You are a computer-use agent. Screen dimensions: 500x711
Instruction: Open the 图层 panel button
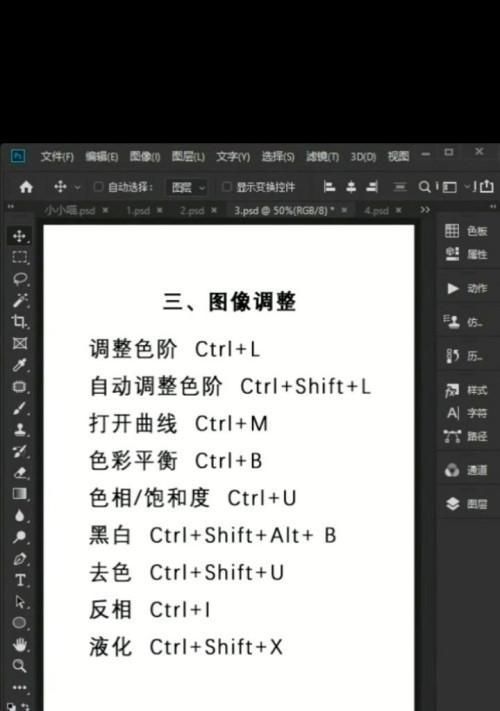tap(467, 504)
